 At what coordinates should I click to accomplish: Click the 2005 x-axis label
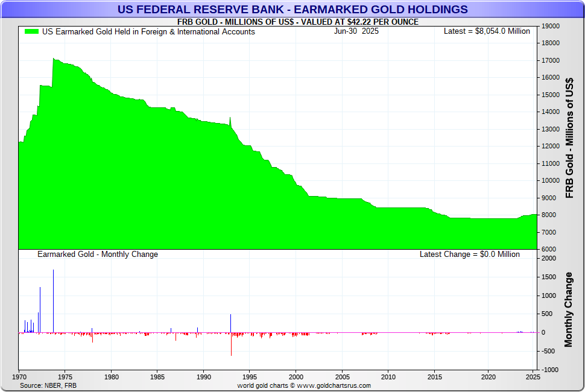342,377
